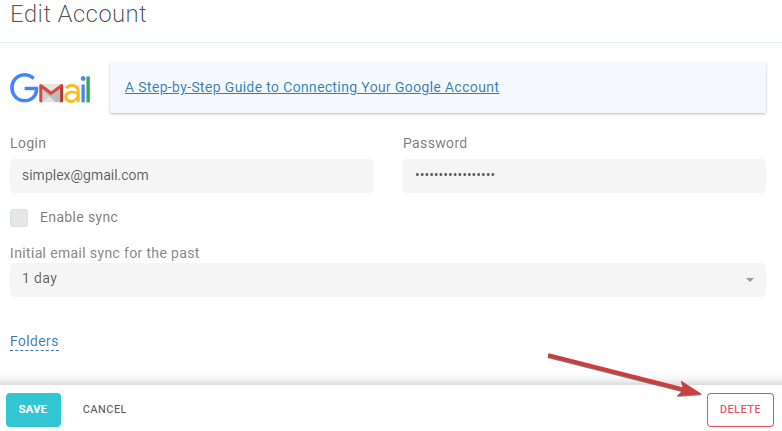Click the Enable sync label

pyautogui.click(x=79, y=217)
